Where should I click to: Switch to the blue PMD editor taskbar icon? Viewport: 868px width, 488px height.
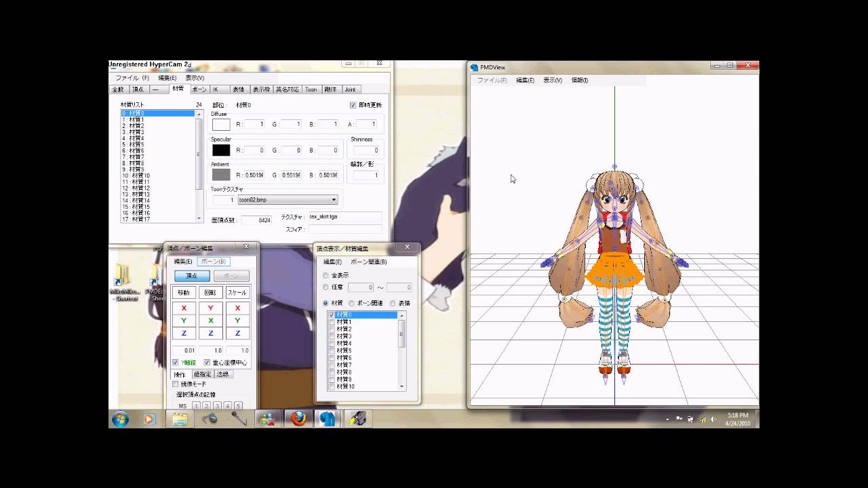(328, 419)
